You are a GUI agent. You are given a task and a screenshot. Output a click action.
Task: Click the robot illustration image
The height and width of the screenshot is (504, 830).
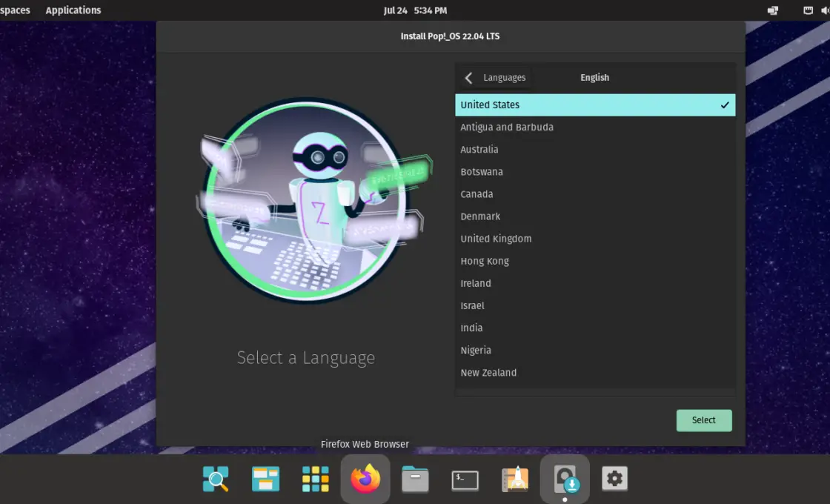click(314, 199)
